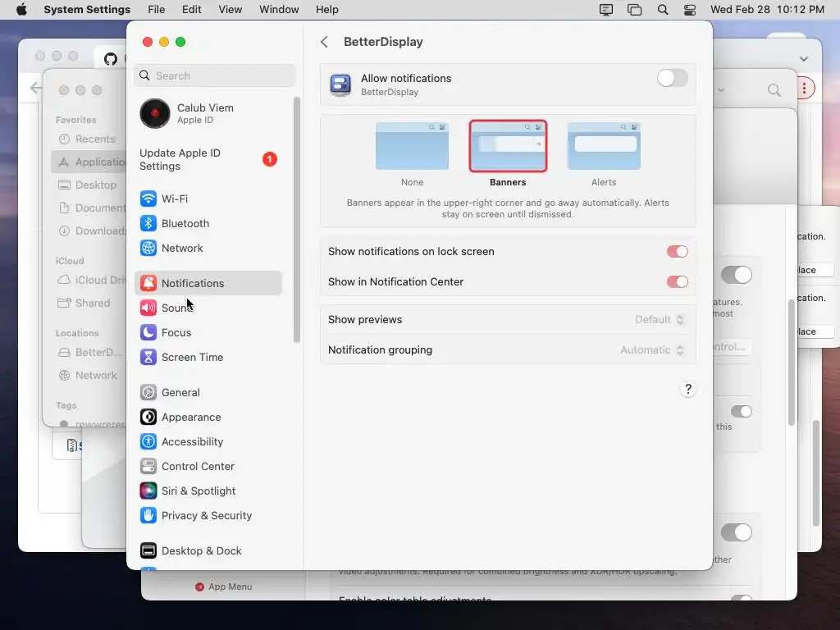The image size is (840, 630).
Task: Click the System Settings search field
Action: point(214,75)
